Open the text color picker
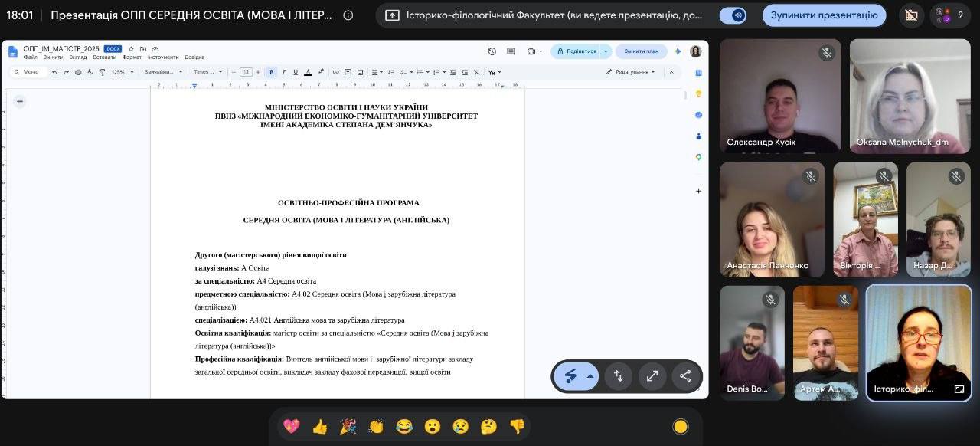The image size is (980, 446). coord(308,72)
